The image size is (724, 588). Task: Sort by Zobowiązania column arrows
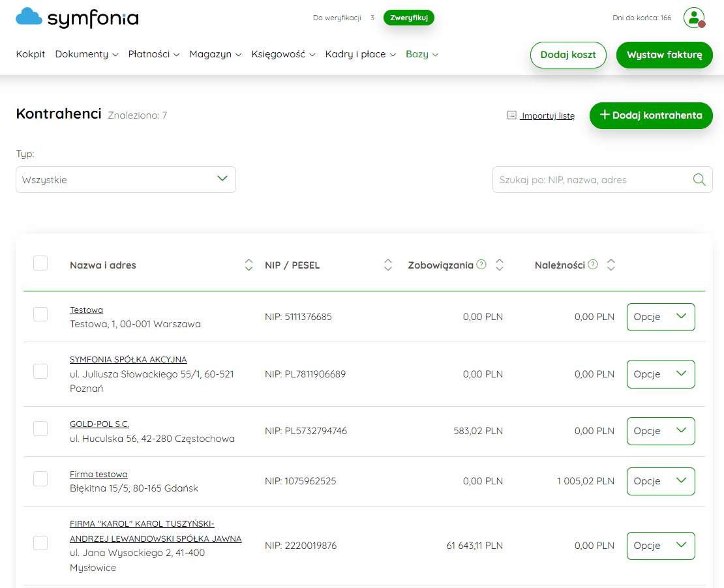(x=499, y=265)
